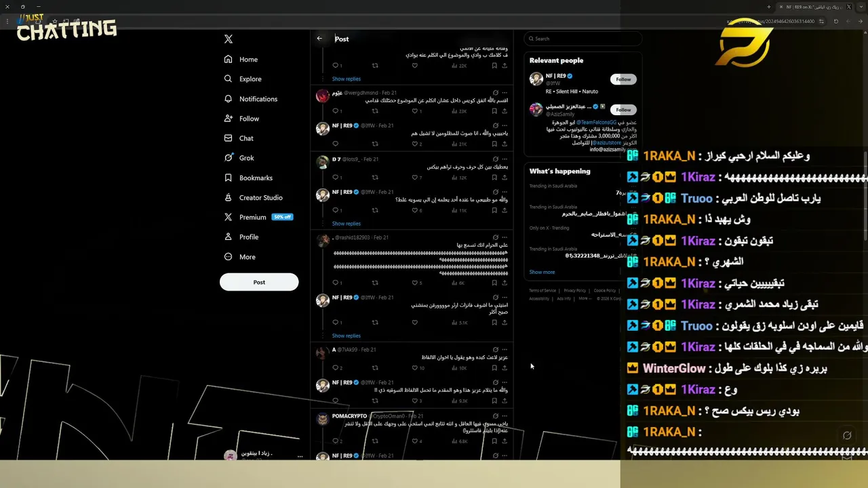Viewport: 868px width, 488px height.
Task: Open Chat in the sidebar
Action: [x=239, y=138]
